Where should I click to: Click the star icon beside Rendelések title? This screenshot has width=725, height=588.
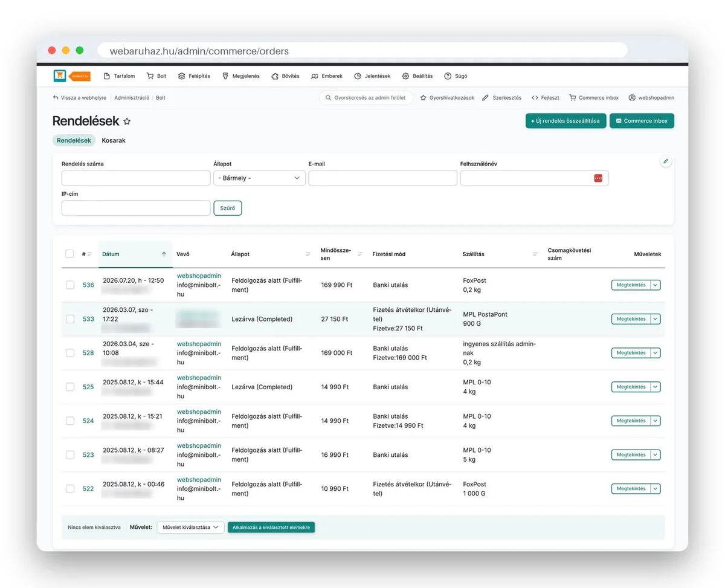click(127, 121)
